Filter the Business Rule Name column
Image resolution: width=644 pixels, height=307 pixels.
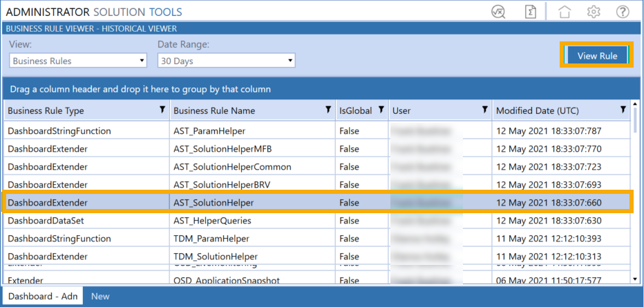click(328, 109)
